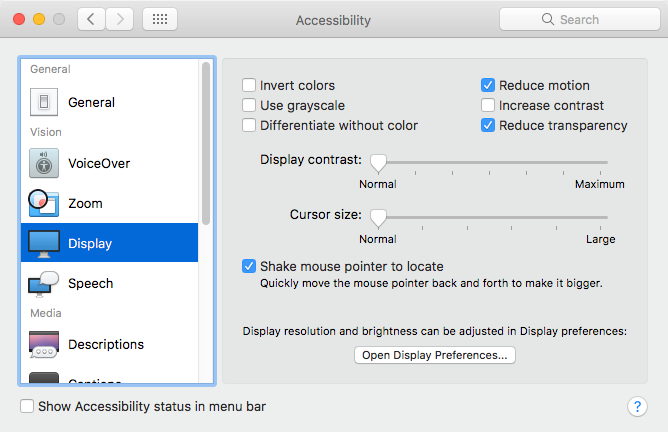Click the Display contrast slider knob
Viewport: 668px width, 432px height.
(x=378, y=162)
